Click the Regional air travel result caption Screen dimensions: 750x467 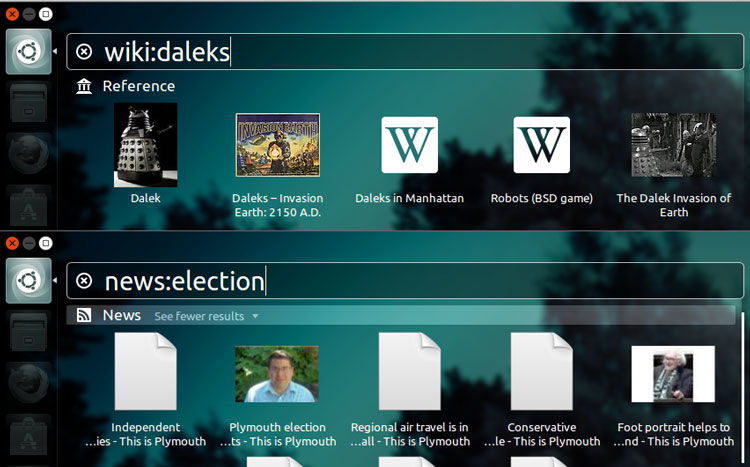click(x=409, y=434)
